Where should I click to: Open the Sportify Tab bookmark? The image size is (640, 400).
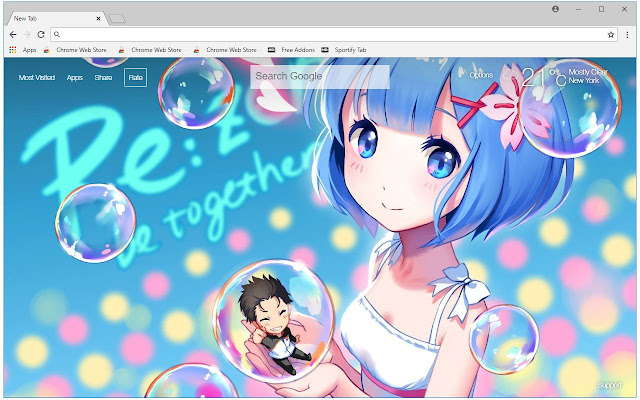click(344, 50)
